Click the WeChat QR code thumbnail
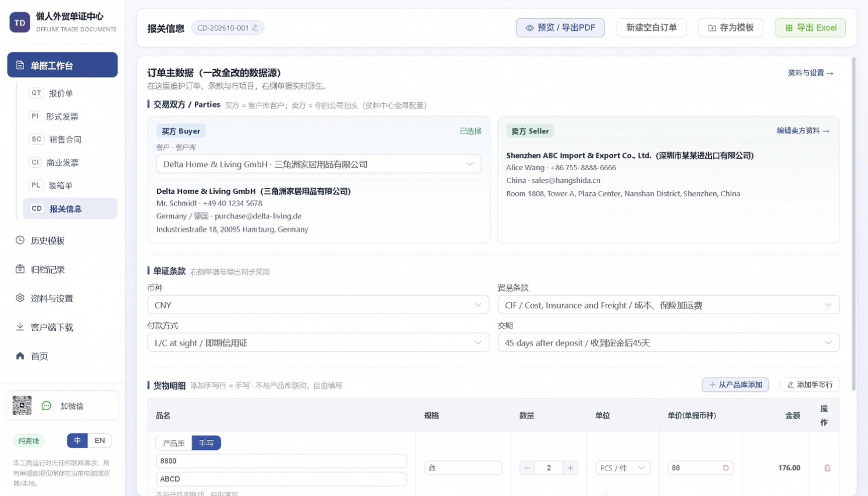 pyautogui.click(x=22, y=405)
